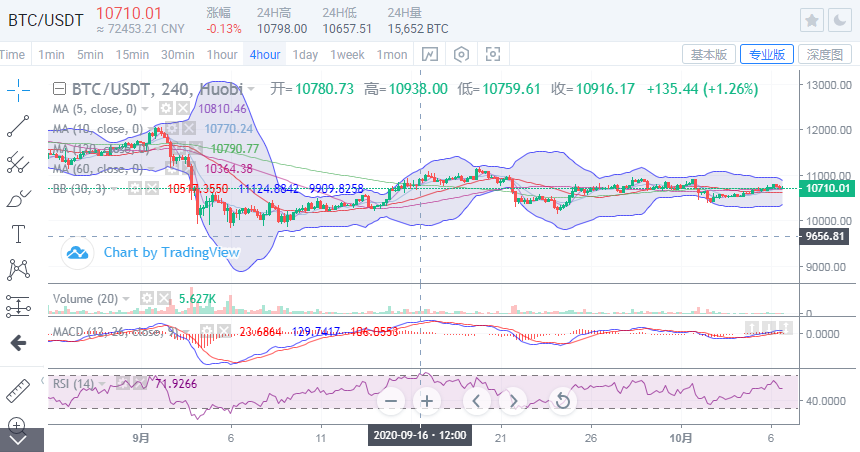Click the 10710.01 current price label
860x452 pixels.
828,188
